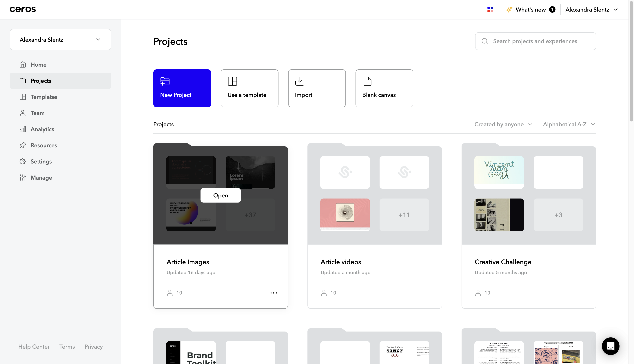This screenshot has height=364, width=634.
Task: Click the +37 tile in Article Images
Action: point(250,215)
